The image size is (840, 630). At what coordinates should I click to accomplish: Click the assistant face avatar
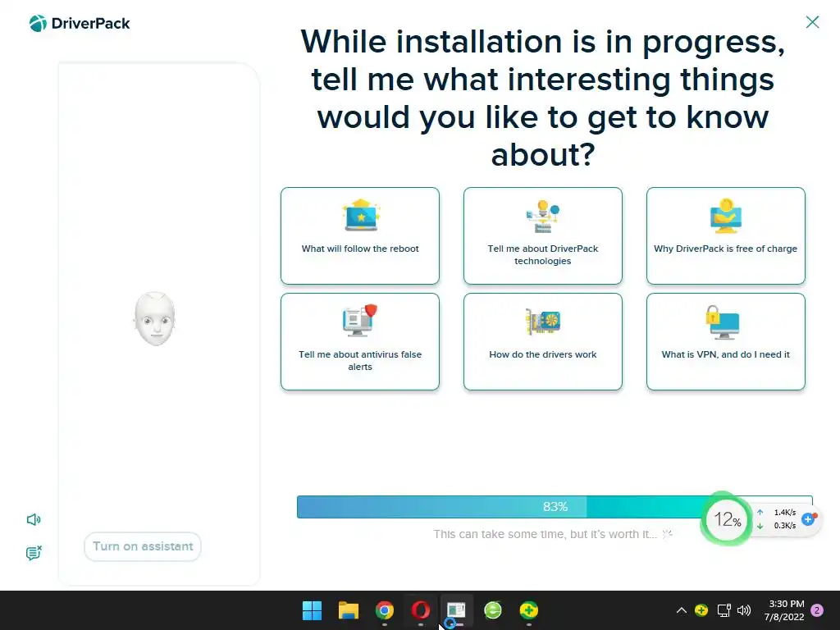click(154, 319)
